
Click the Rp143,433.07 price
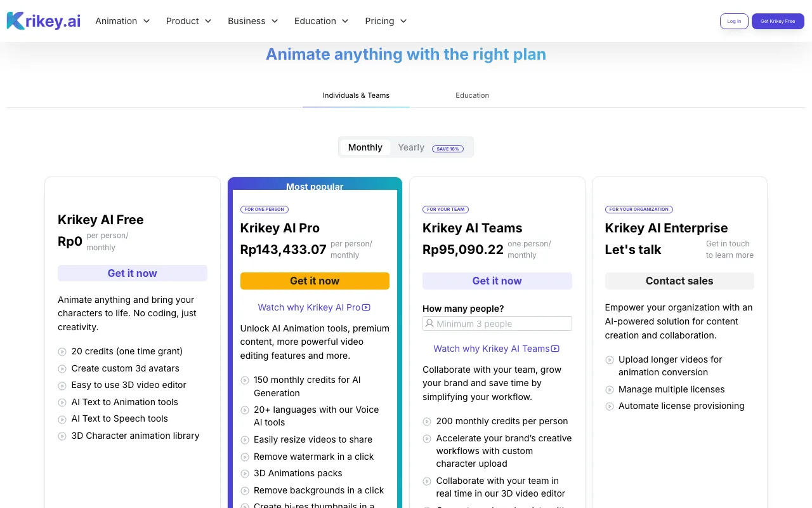coord(284,250)
